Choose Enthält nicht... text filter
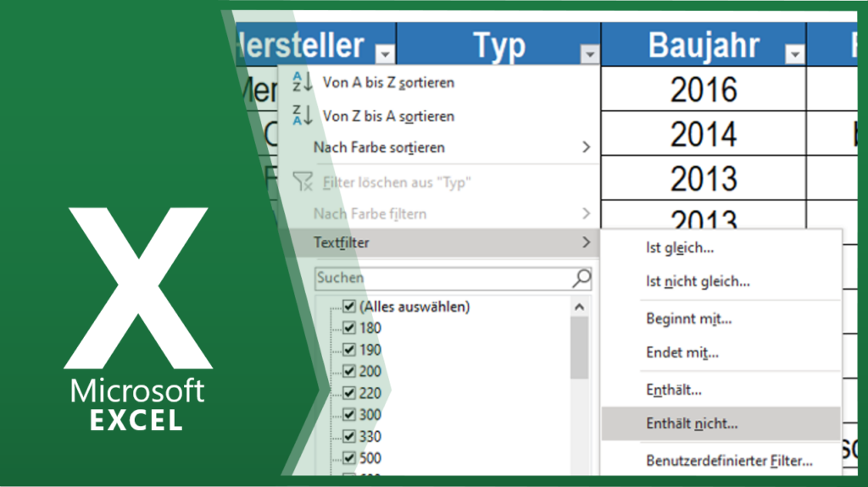Screen dimensions: 868x487 721,423
